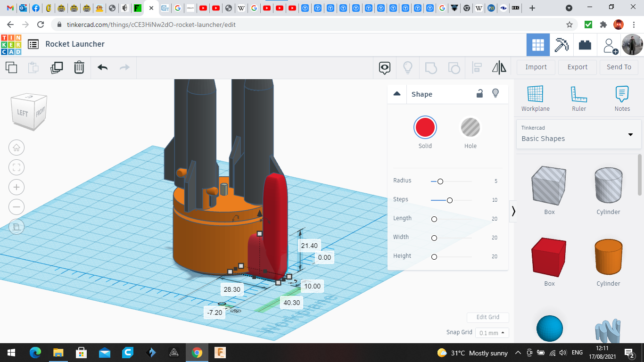Open the Workplane tool
Image resolution: width=644 pixels, height=362 pixels.
click(535, 99)
